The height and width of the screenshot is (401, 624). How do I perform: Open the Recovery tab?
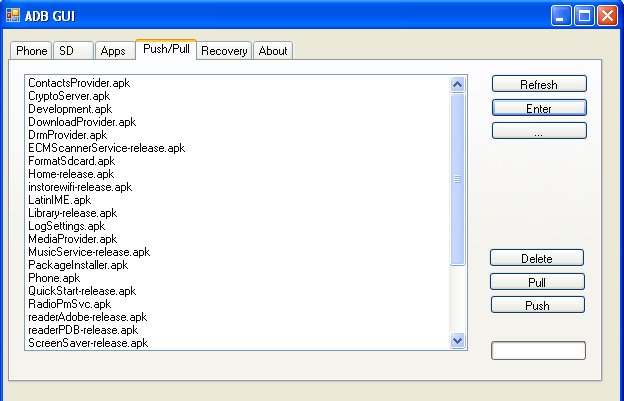coord(224,51)
